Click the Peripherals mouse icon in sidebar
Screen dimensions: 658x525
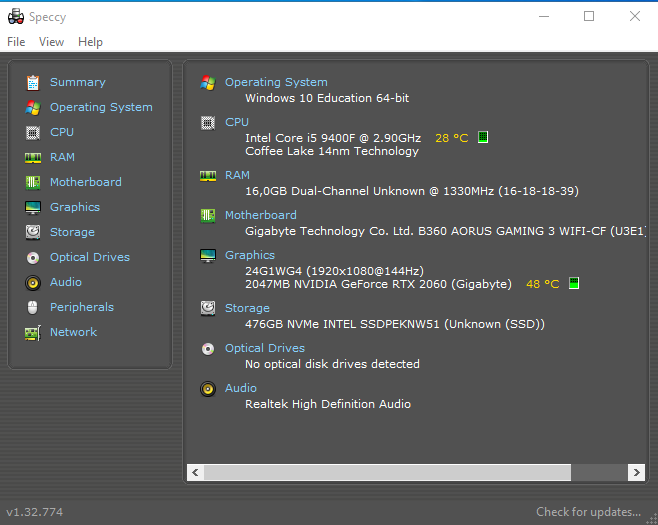[33, 308]
